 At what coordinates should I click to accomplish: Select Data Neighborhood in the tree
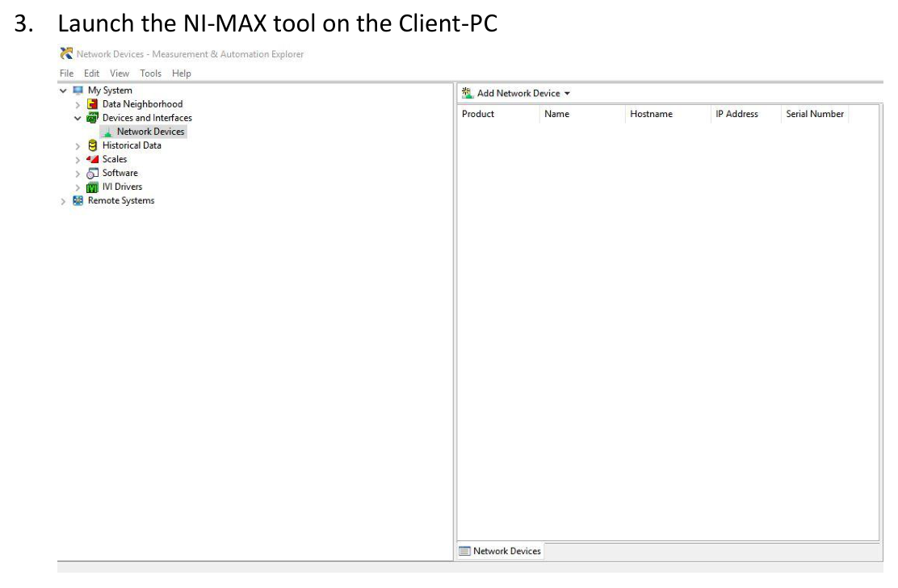click(x=143, y=104)
